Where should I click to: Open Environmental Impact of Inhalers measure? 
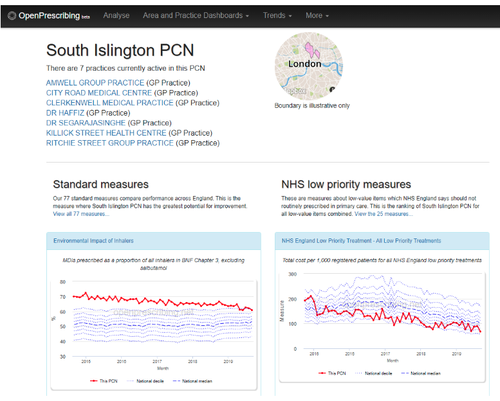(x=93, y=241)
